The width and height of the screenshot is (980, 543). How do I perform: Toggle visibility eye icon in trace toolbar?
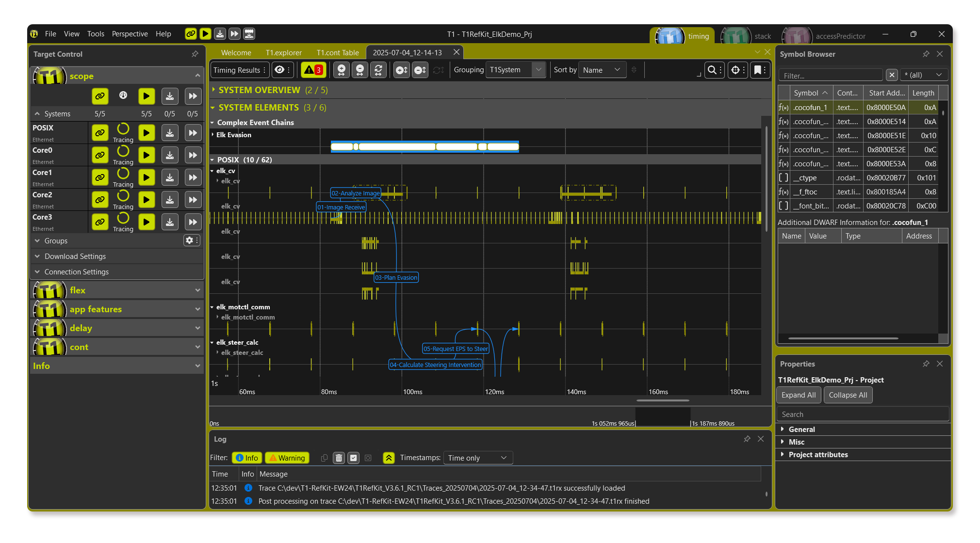pos(279,70)
